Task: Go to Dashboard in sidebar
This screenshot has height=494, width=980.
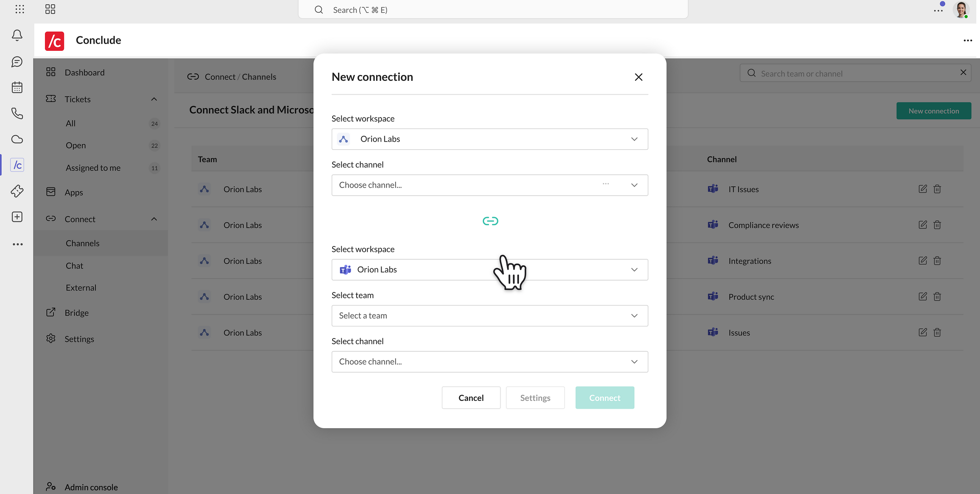Action: tap(84, 73)
